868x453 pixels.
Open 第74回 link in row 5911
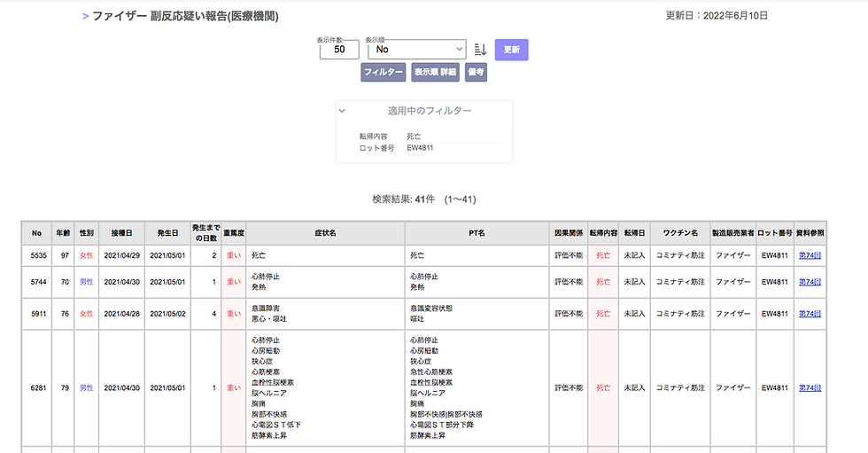point(810,314)
